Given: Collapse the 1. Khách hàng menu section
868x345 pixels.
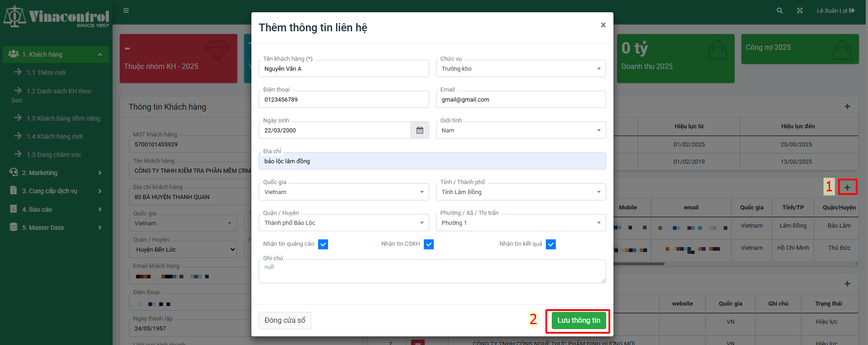Looking at the screenshot, I should click(100, 54).
